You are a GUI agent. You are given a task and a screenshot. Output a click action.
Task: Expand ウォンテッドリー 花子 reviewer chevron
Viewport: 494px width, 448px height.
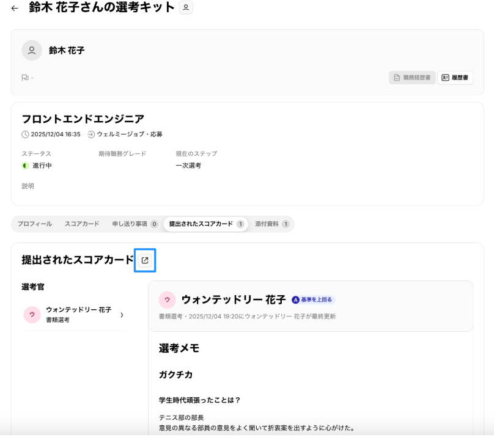[122, 315]
